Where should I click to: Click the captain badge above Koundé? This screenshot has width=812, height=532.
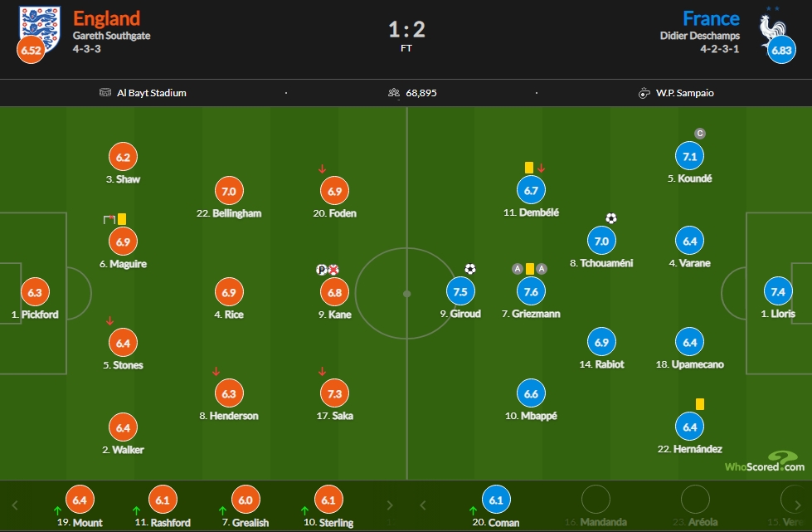coord(700,134)
